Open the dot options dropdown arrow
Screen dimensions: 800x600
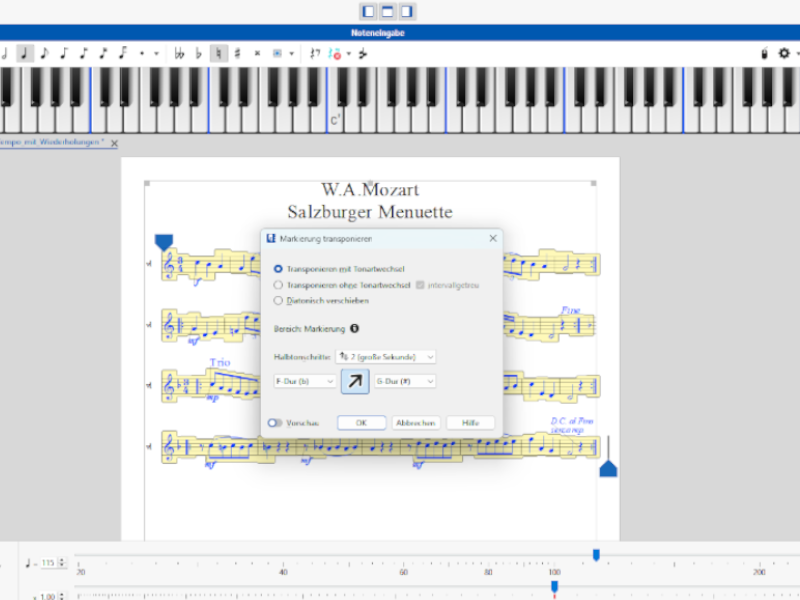point(156,53)
